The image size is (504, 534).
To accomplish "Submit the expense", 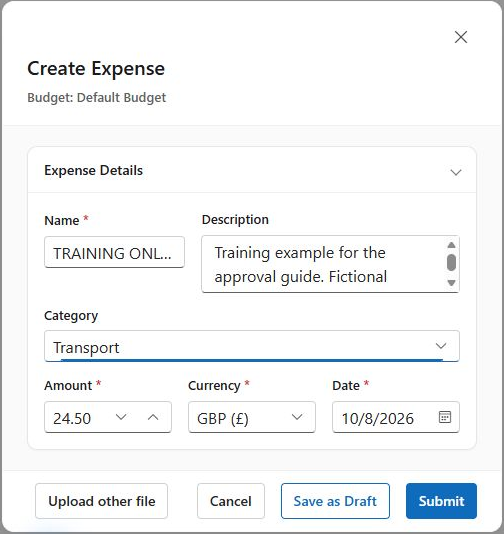I will [x=441, y=501].
